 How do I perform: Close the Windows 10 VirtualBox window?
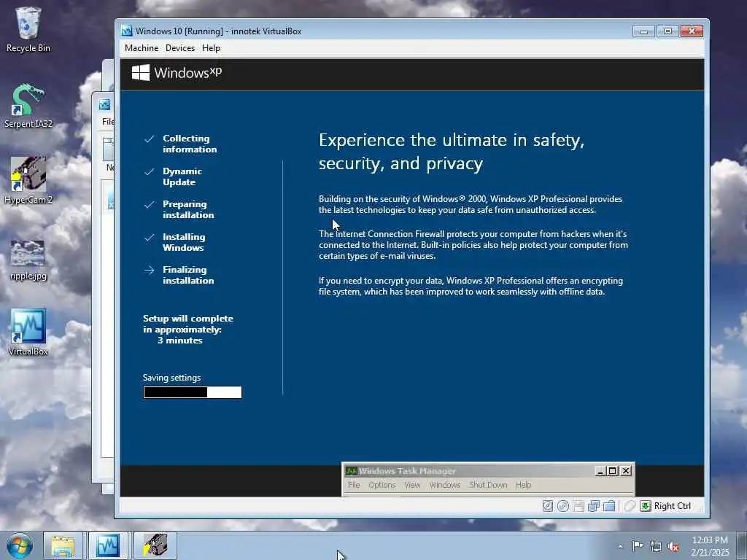(692, 31)
